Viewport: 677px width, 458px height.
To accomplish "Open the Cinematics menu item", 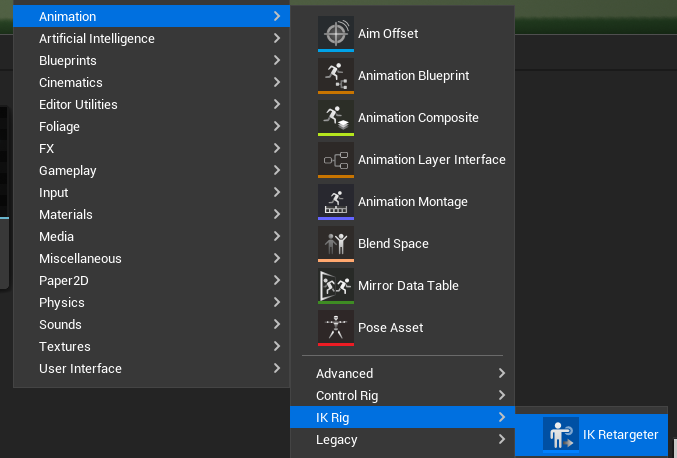I will pos(70,82).
